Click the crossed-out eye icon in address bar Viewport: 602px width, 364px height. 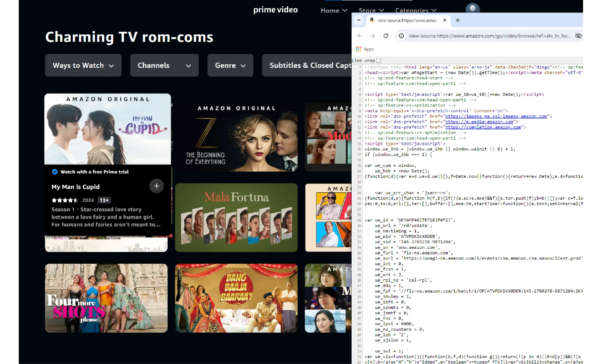[578, 36]
